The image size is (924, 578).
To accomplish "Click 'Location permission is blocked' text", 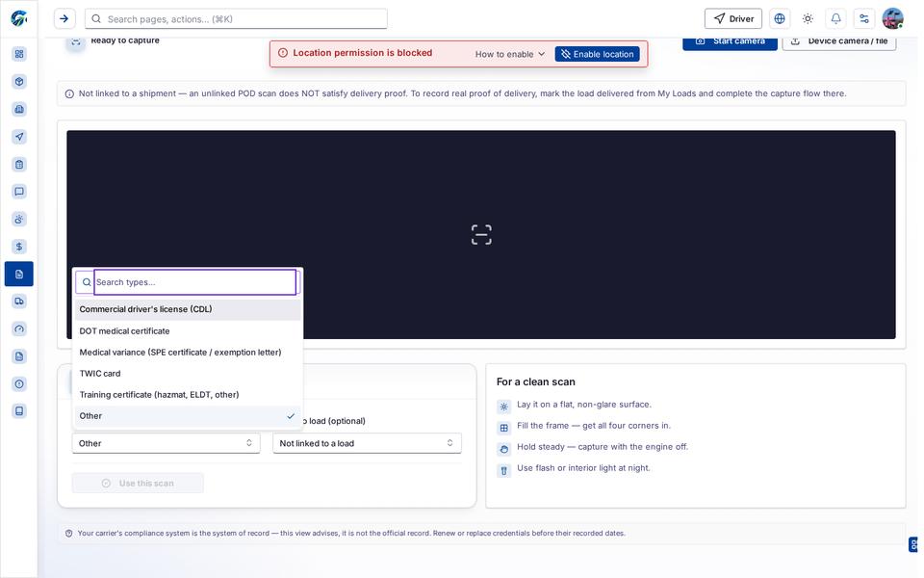I will tap(363, 52).
